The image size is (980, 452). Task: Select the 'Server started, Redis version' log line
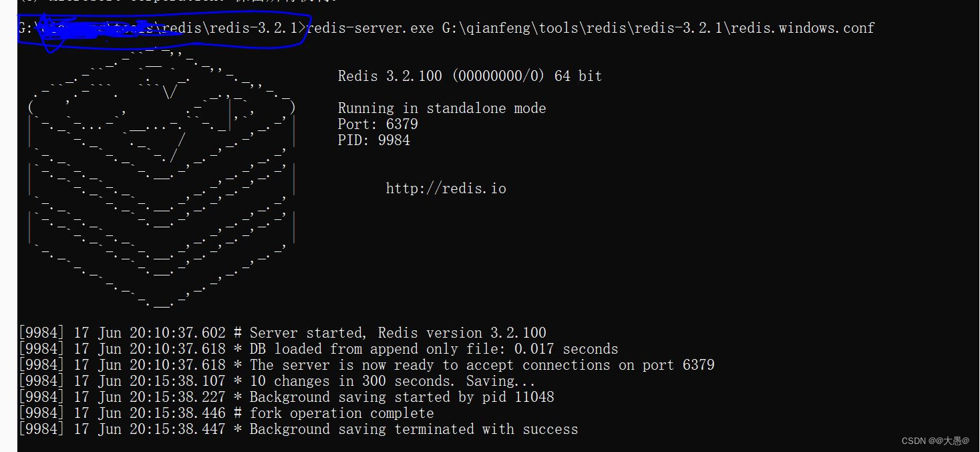click(283, 333)
